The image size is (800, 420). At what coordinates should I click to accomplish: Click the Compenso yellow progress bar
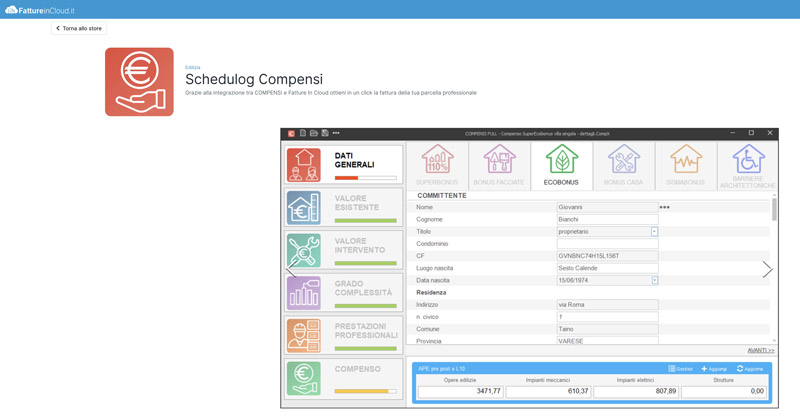[x=365, y=391]
